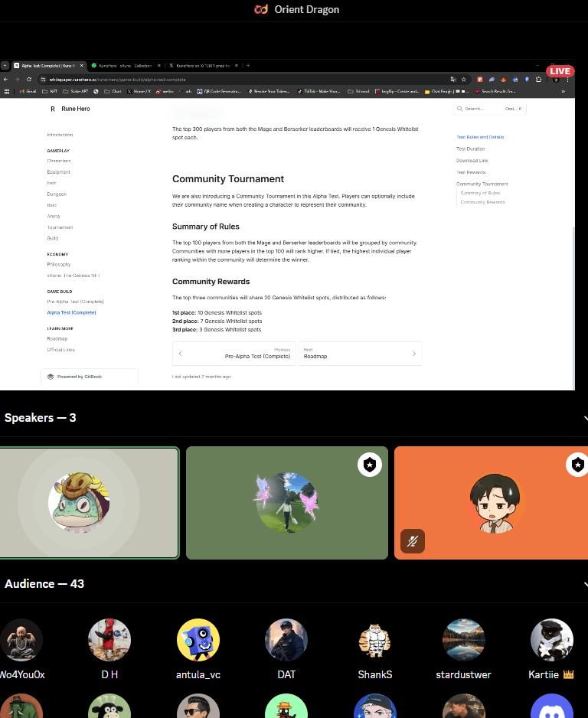
Task: Close the RuneHero on X tab
Action: 237,66
